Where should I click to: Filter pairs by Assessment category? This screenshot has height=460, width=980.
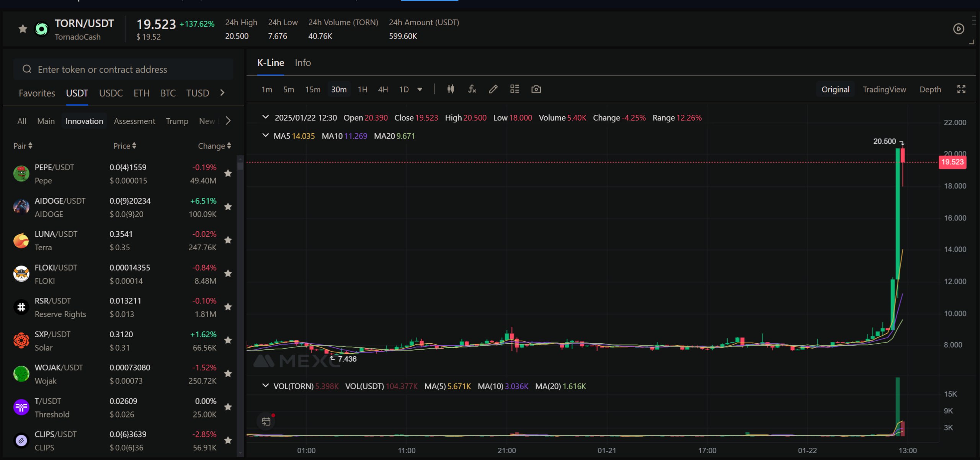pos(134,121)
